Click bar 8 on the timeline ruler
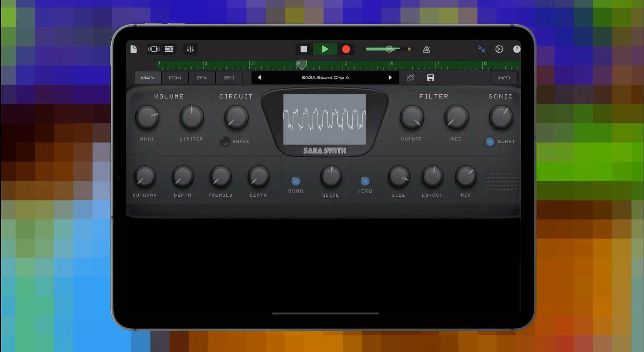Screen dimensions: 644x352 tap(485, 63)
